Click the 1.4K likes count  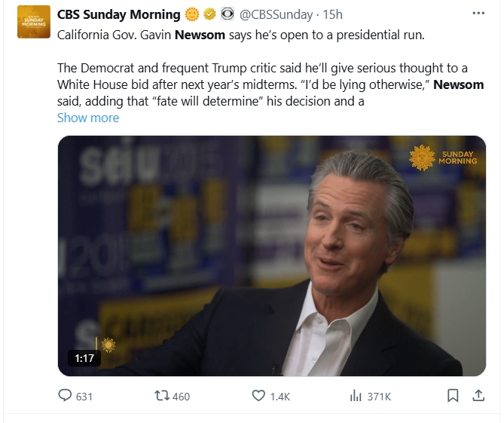click(280, 396)
